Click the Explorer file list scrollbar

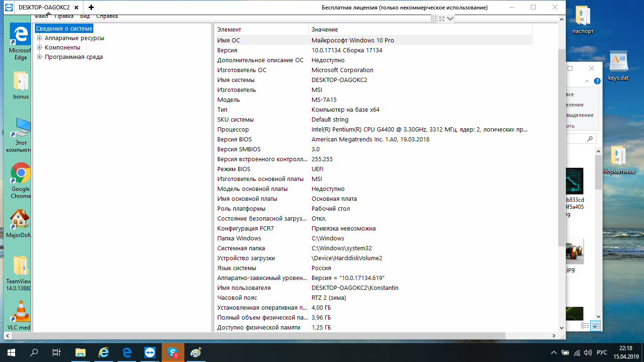(598, 173)
